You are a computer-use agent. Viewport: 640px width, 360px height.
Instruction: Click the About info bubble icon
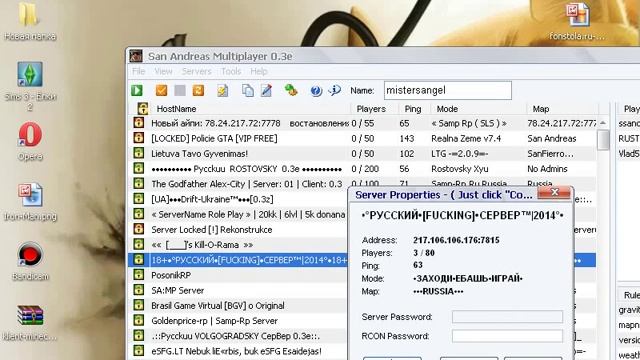(x=334, y=90)
